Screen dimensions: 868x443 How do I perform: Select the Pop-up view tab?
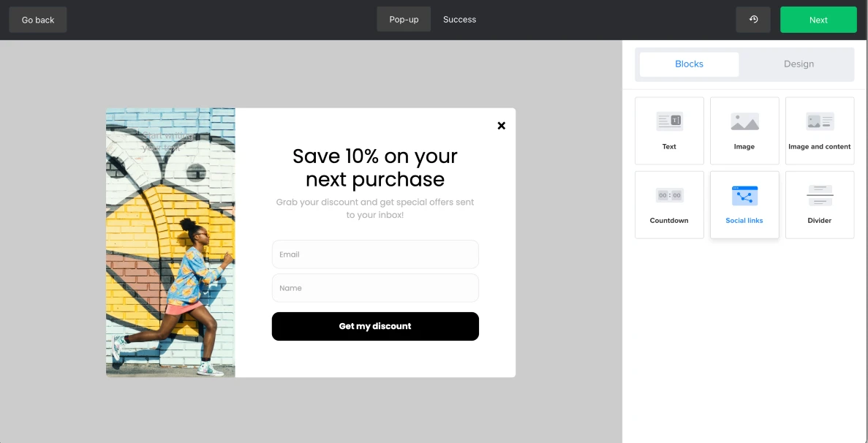pos(404,20)
